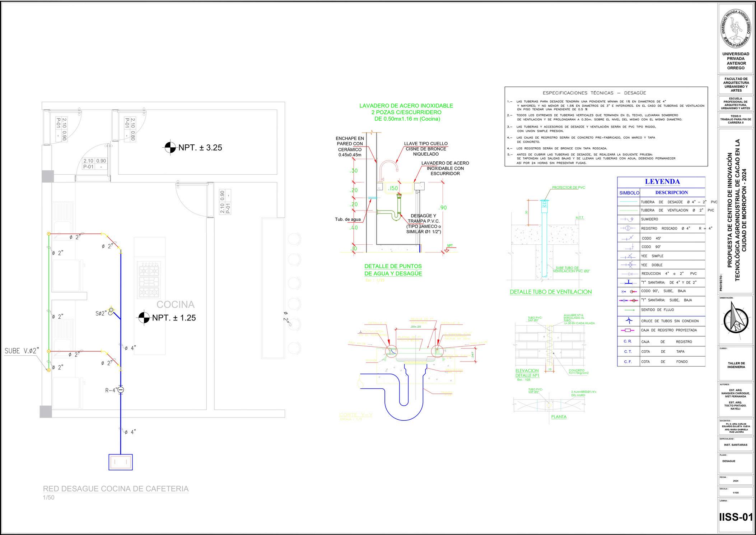Select the RED DESAGUE COCINA DE CAFETERIA title
756x535 pixels.
[x=116, y=489]
